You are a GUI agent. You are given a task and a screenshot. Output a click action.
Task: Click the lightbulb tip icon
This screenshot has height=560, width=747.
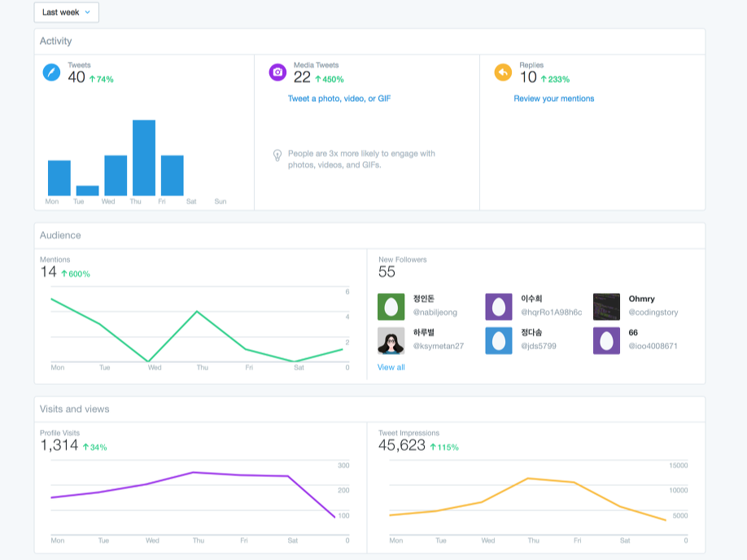(x=277, y=155)
